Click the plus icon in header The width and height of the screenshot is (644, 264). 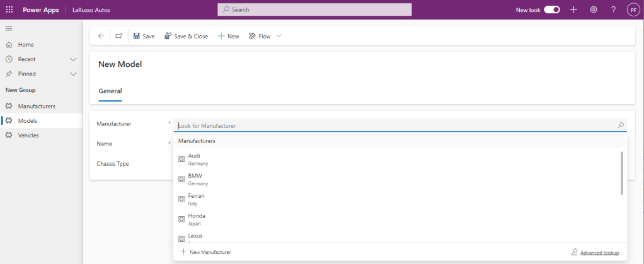(x=573, y=9)
